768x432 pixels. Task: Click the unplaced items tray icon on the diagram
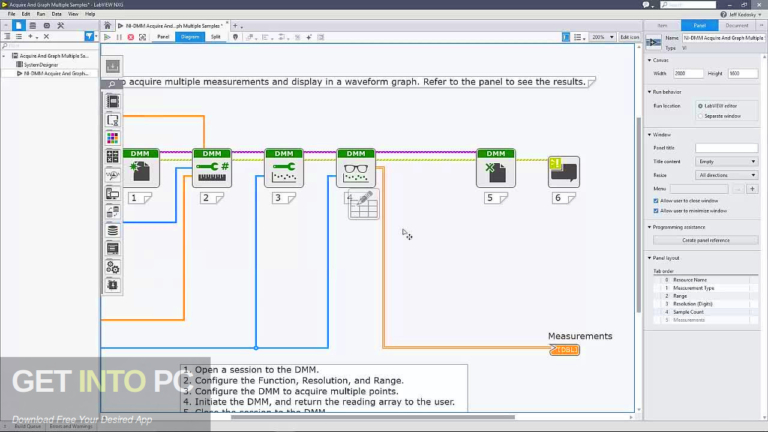click(113, 66)
